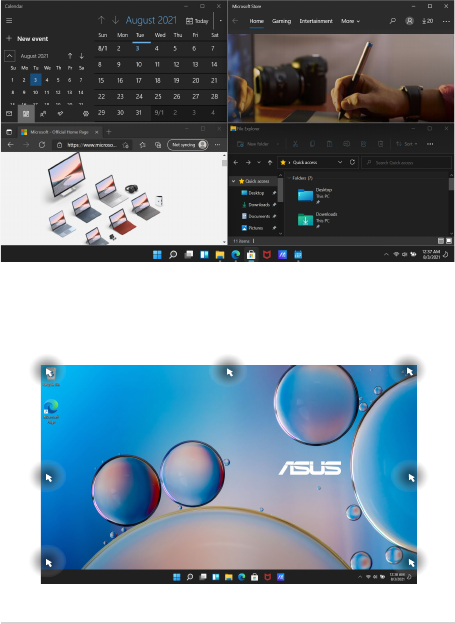The height and width of the screenshot is (624, 455).
Task: Click the Copy icon in File Explorer toolbar
Action: click(312, 144)
